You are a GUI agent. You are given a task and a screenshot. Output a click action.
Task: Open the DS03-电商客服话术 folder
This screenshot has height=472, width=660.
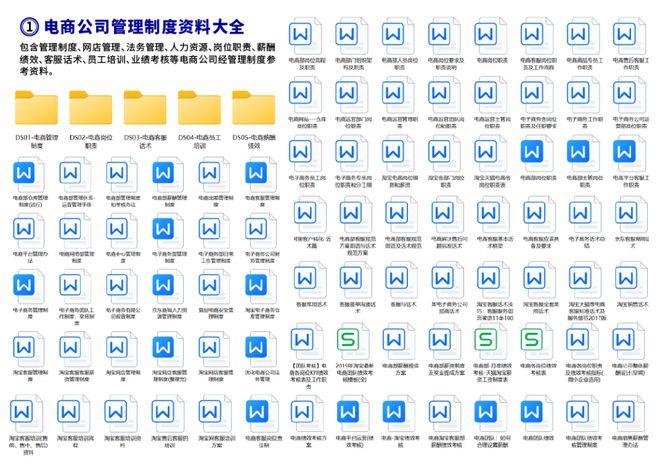145,108
